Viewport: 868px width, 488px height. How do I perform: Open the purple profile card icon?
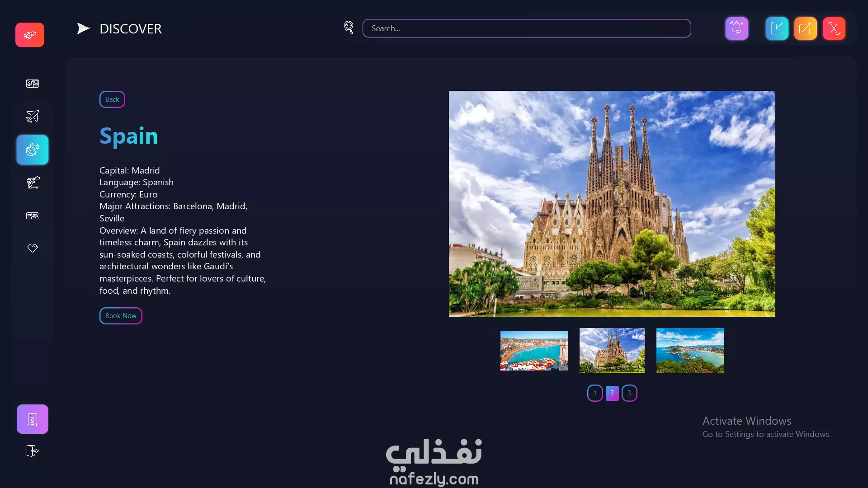[32, 419]
